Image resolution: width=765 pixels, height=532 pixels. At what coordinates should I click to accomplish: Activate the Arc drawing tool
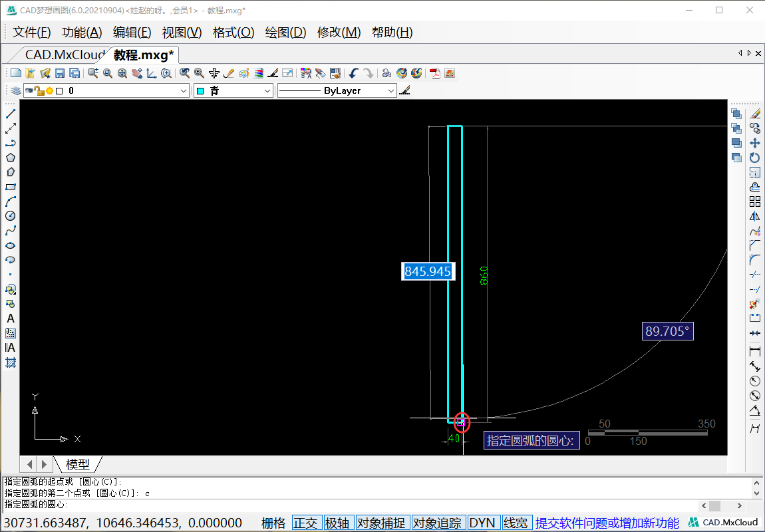10,201
